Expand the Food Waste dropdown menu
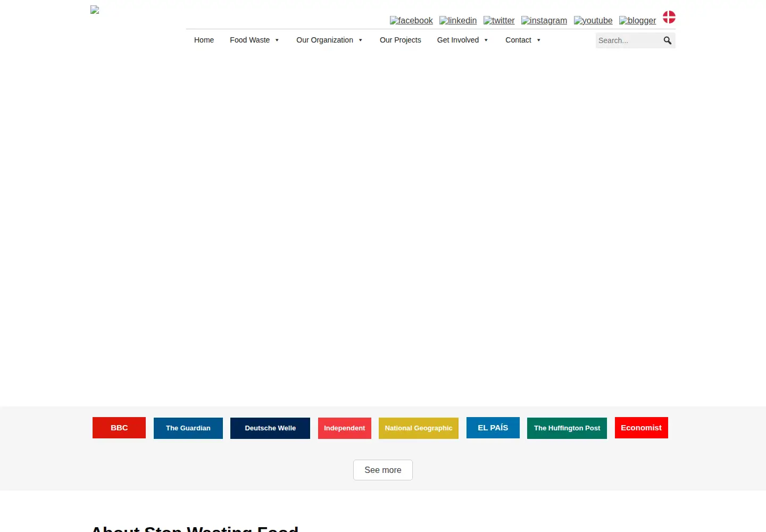This screenshot has height=532, width=766. click(254, 40)
